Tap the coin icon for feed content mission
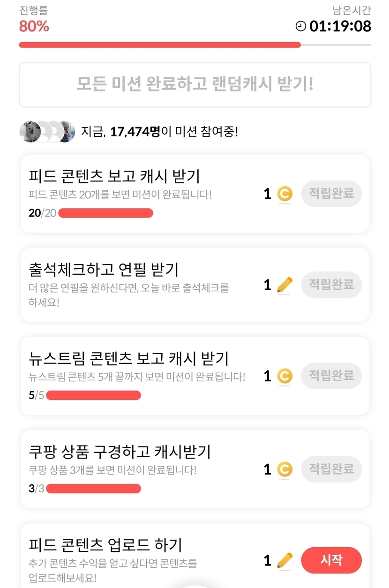 click(284, 194)
